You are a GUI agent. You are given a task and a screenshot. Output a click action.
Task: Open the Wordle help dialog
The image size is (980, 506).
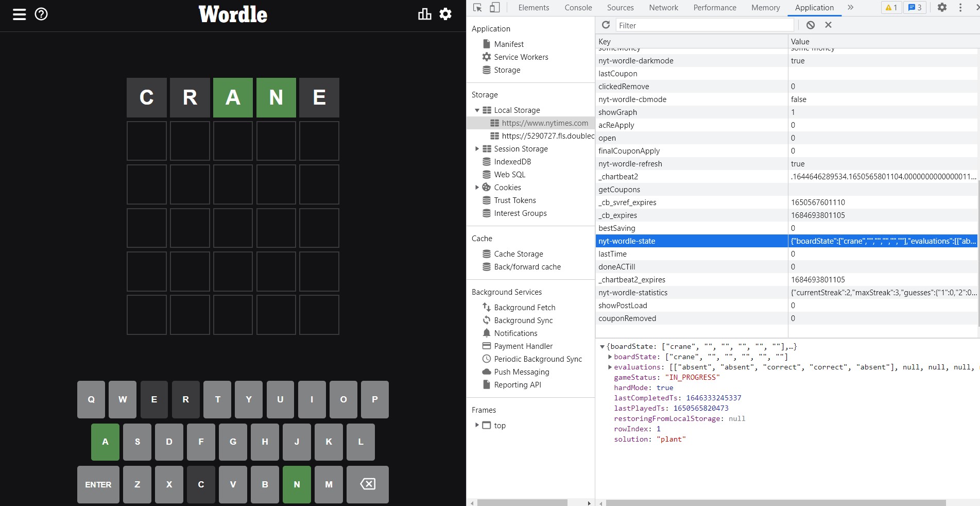point(41,14)
